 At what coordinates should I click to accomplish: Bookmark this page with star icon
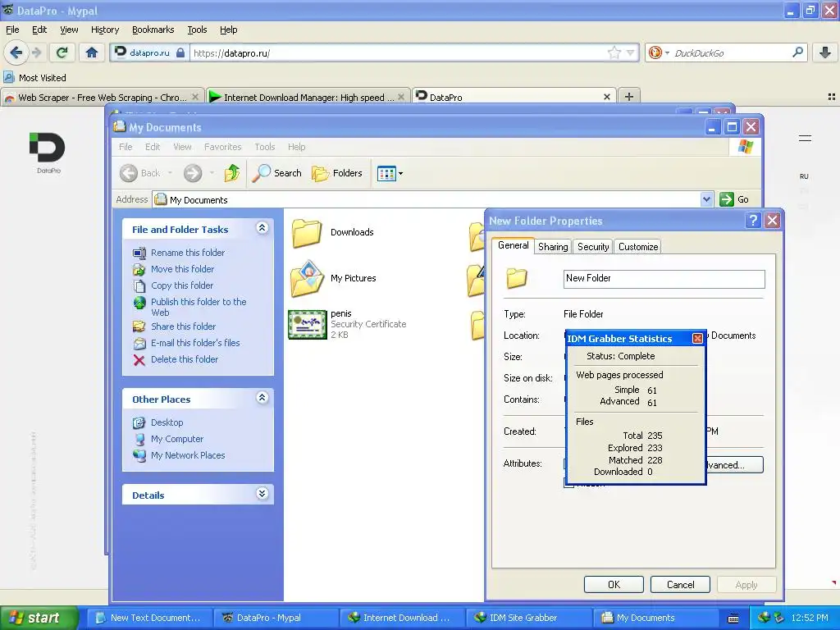(614, 52)
